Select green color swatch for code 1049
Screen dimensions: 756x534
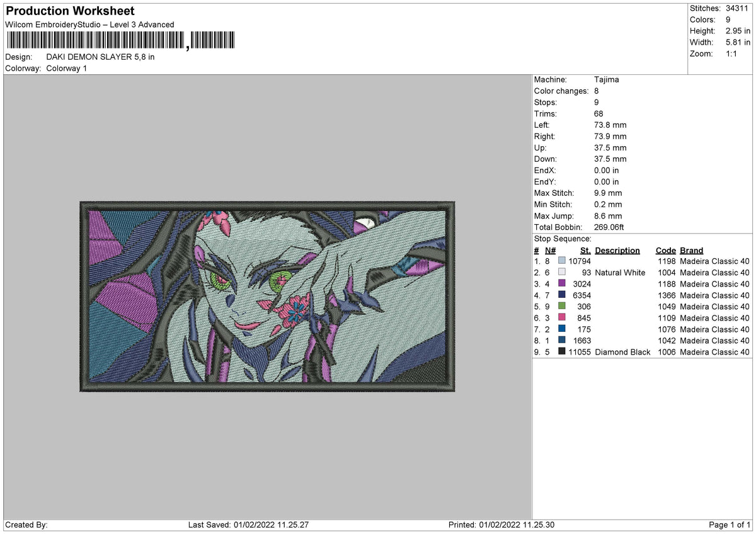pyautogui.click(x=561, y=306)
